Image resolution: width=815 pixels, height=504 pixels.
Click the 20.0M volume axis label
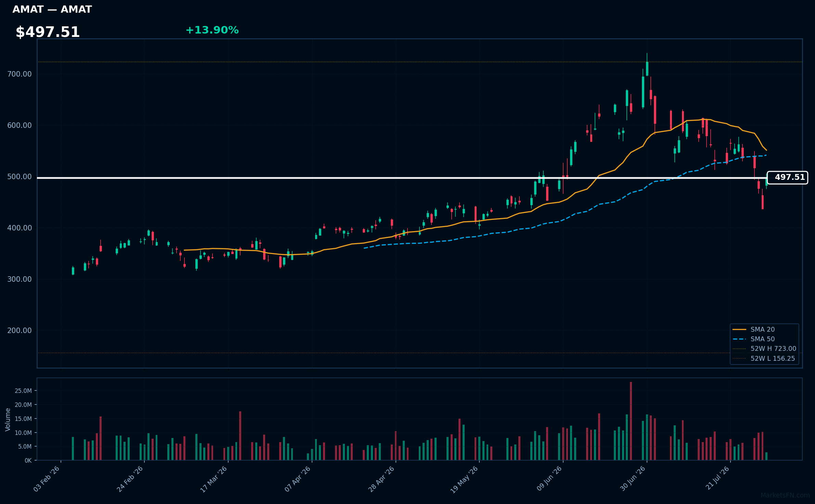point(23,405)
